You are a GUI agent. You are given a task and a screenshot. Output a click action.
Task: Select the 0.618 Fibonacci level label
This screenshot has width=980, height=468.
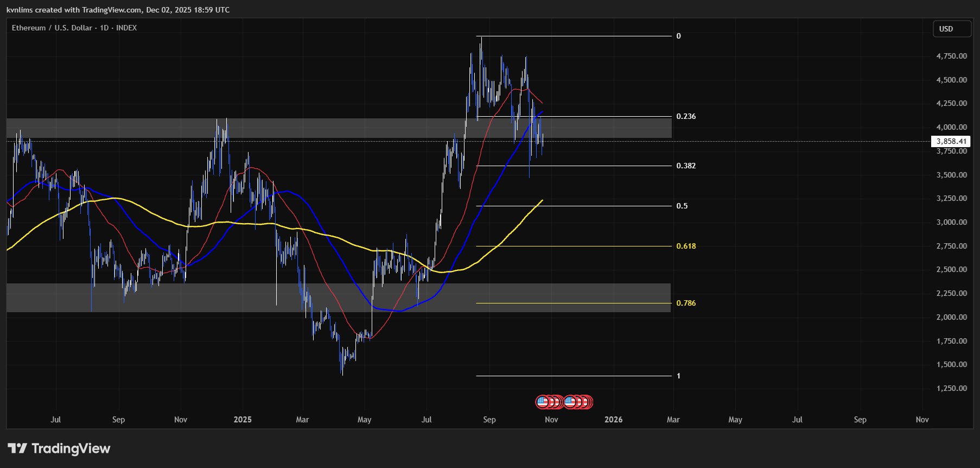click(x=686, y=246)
